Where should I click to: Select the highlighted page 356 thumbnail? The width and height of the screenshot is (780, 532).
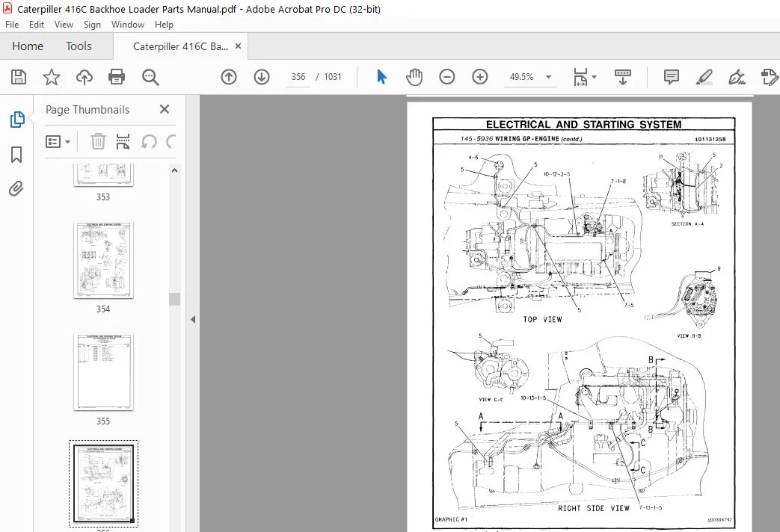point(103,483)
